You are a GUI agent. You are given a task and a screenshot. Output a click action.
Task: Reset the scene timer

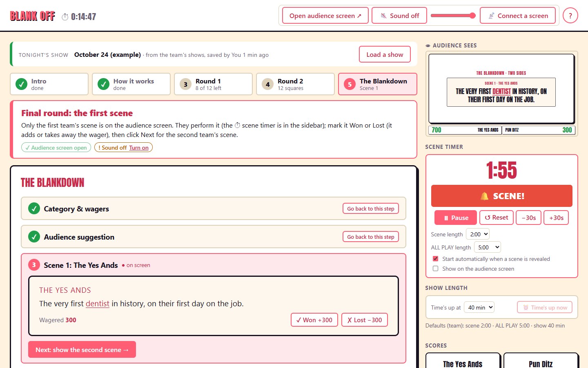pyautogui.click(x=497, y=218)
